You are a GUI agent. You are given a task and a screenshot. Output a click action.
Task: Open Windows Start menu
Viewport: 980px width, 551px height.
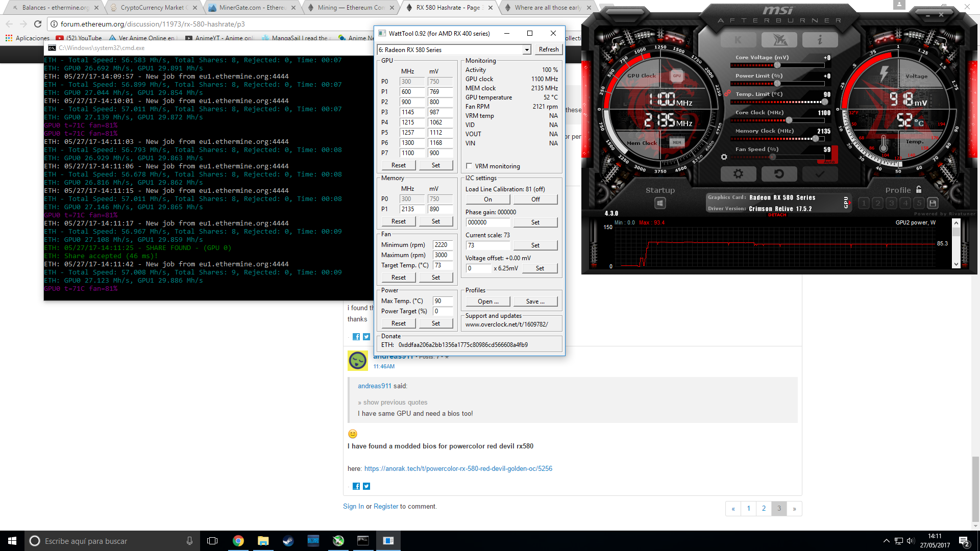coord(12,541)
